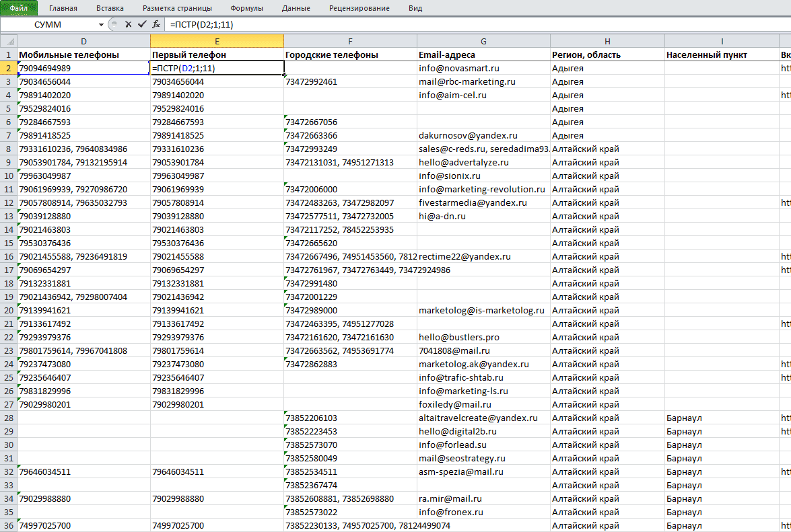Select cell marketolog.ak@yandex.ru
The image size is (791, 532).
click(483, 365)
